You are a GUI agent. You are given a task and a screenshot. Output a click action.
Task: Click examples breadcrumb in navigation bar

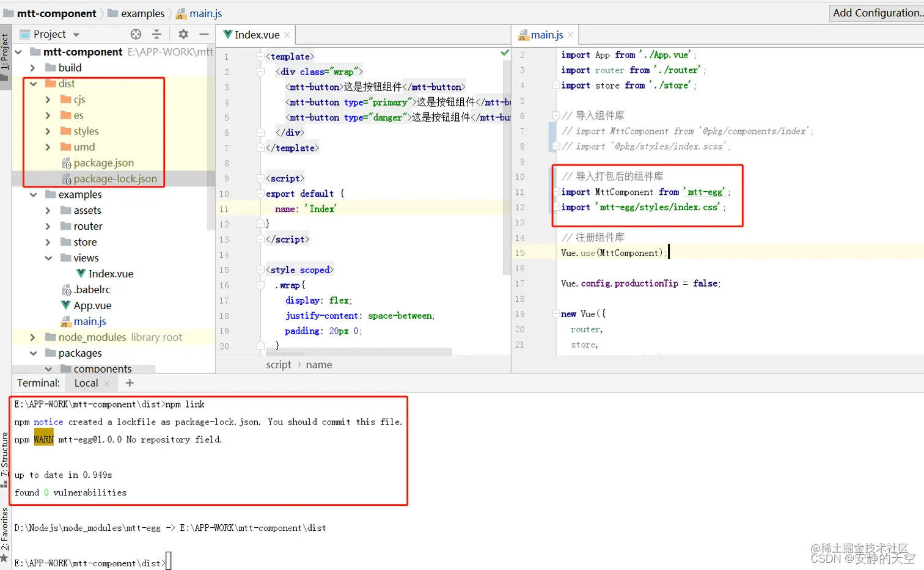click(136, 13)
